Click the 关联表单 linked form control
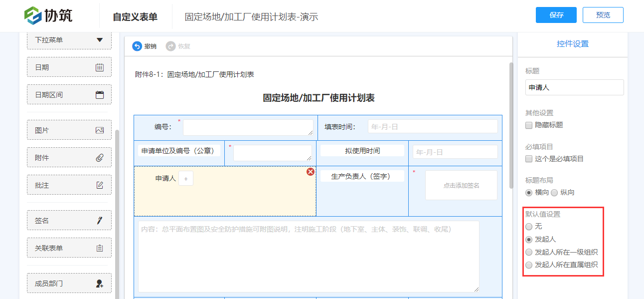The image size is (644, 299). point(69,248)
